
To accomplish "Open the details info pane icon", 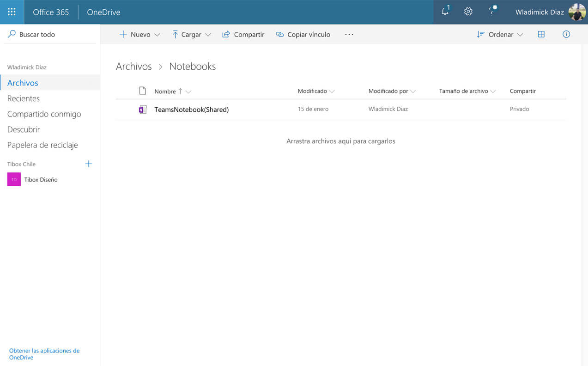I will [x=566, y=34].
